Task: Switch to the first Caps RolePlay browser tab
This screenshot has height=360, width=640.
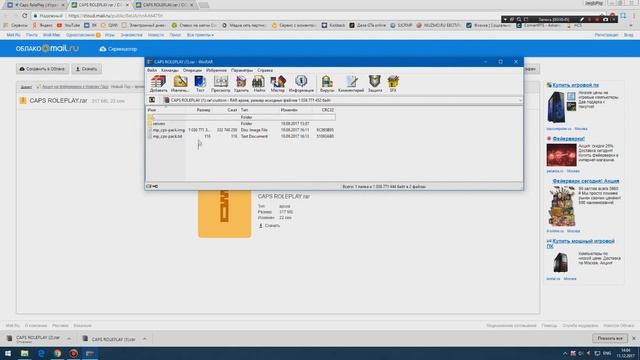Action: [x=36, y=5]
